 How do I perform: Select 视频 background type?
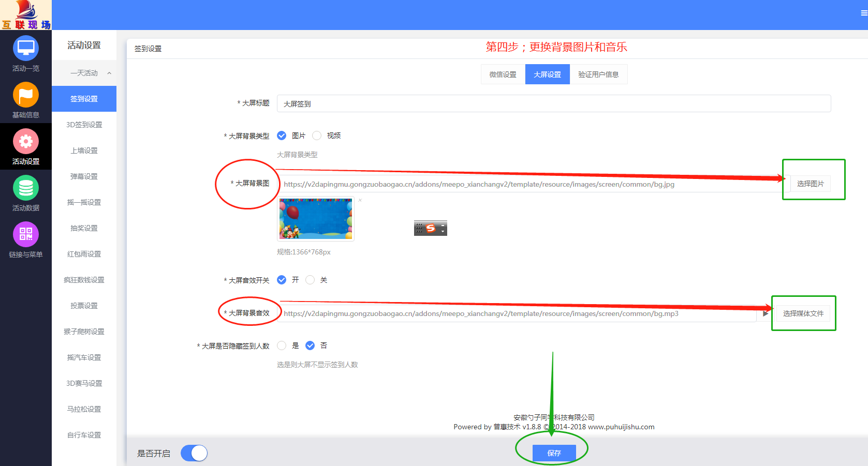(317, 136)
